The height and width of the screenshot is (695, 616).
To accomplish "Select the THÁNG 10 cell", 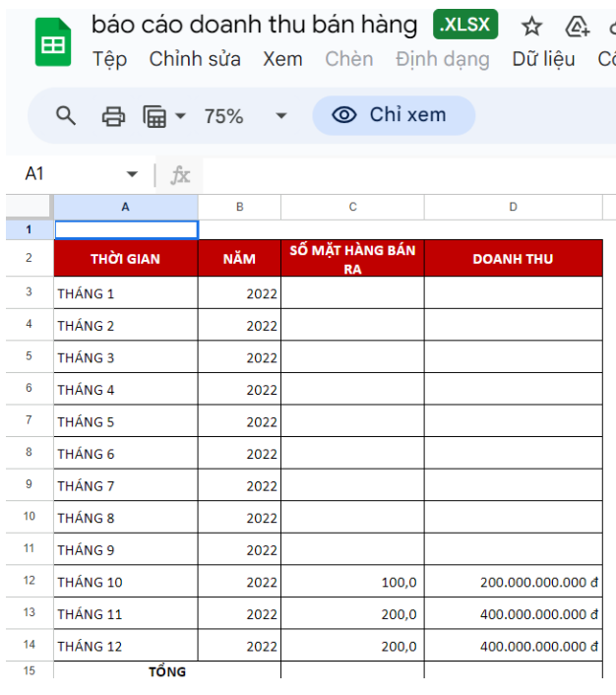I will [x=126, y=582].
